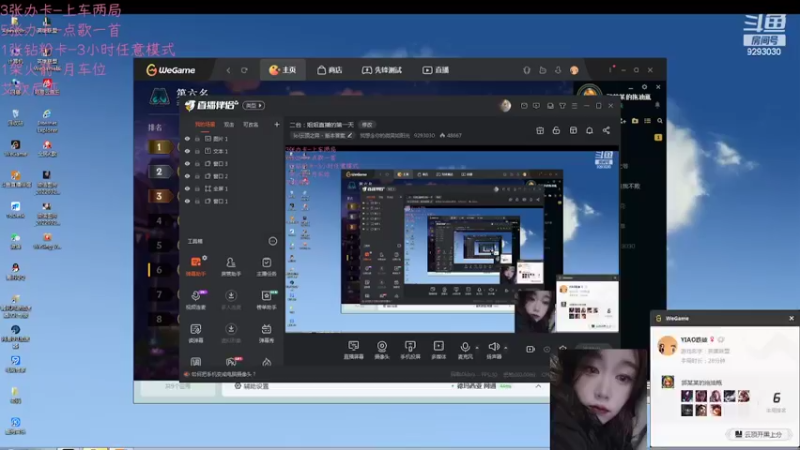Open the WeGame desktop shortcut icon
The width and height of the screenshot is (800, 450).
pos(15,148)
